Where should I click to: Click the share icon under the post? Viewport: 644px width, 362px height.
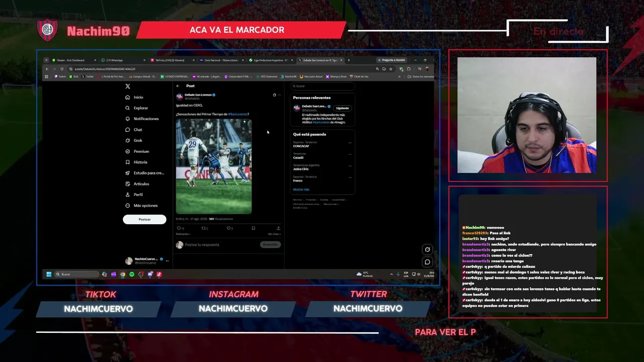(278, 228)
